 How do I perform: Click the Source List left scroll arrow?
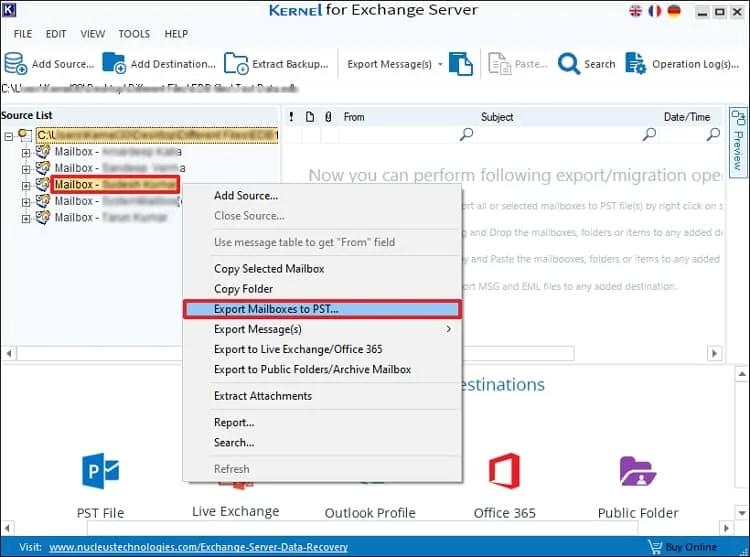(9, 353)
